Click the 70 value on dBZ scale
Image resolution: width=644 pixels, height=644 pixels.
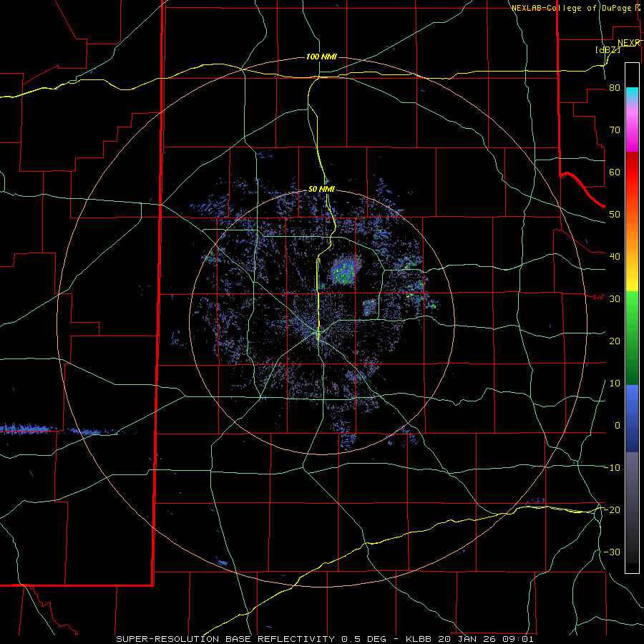[x=615, y=130]
